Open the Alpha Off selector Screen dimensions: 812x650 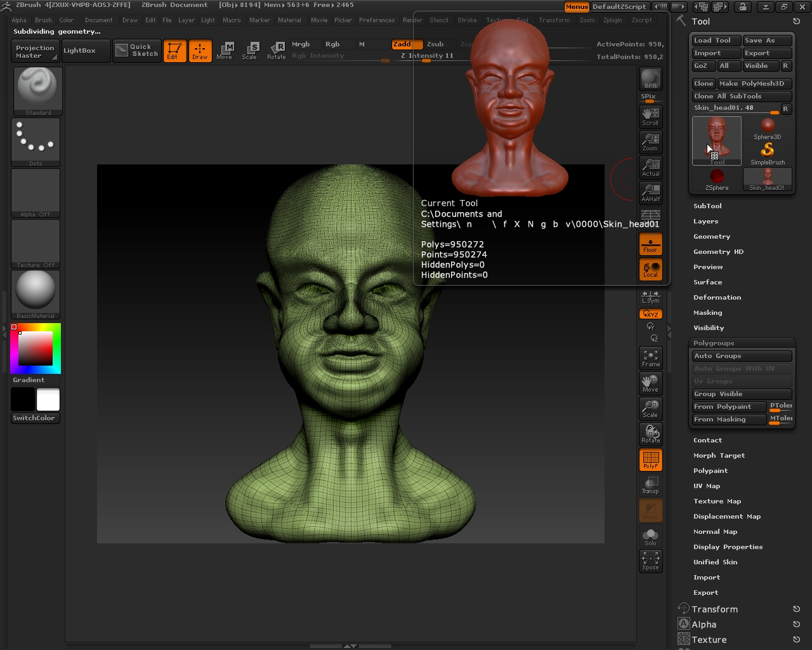click(36, 193)
